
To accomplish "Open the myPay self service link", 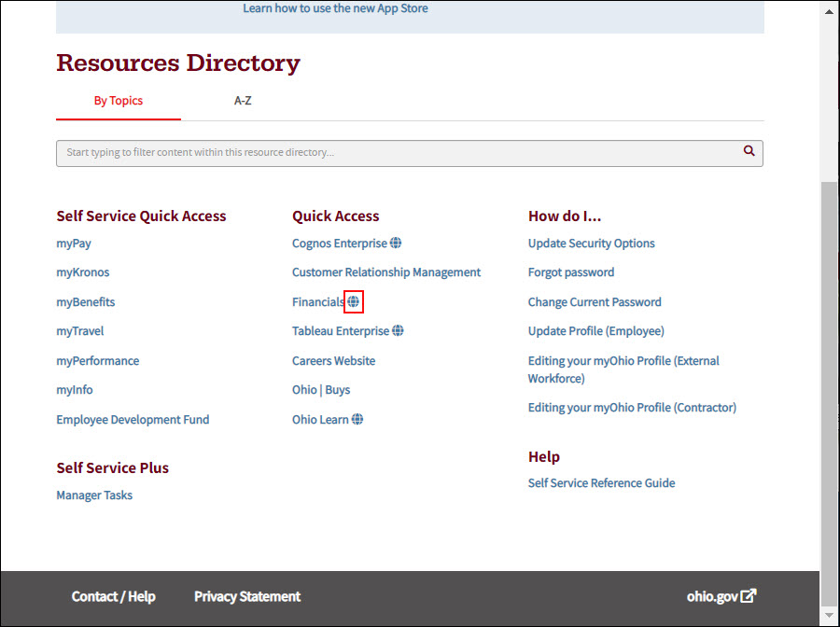I will (x=74, y=243).
